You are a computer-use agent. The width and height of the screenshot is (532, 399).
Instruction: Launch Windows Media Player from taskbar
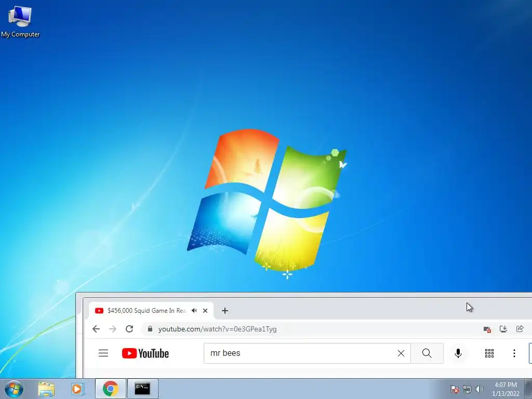coord(77,389)
